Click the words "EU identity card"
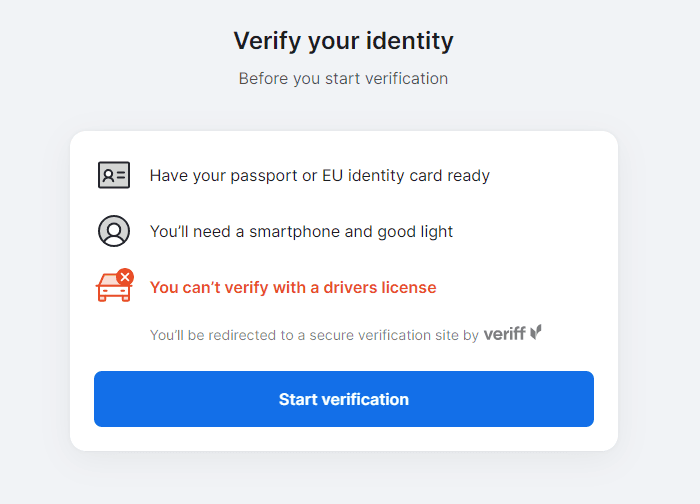700x504 pixels. click(383, 176)
